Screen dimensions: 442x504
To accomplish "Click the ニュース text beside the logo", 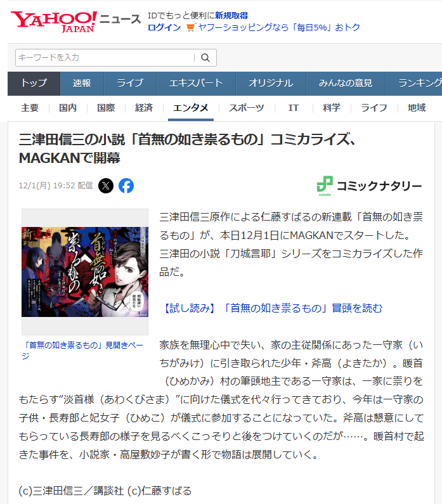I will (x=120, y=19).
